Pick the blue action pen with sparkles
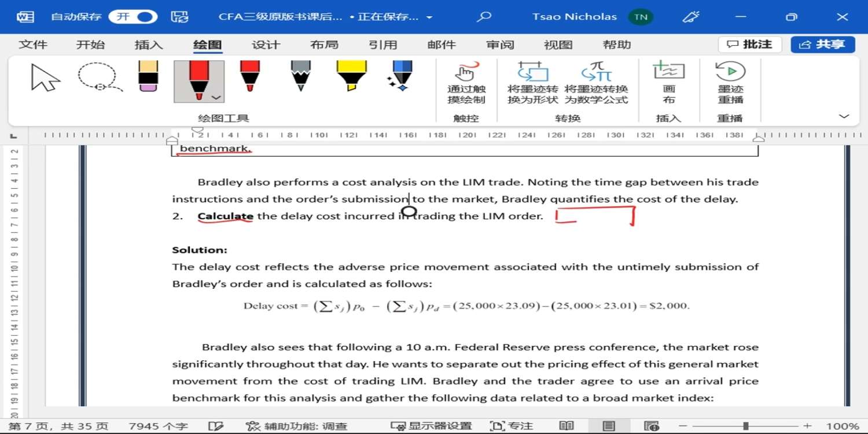 [x=400, y=76]
